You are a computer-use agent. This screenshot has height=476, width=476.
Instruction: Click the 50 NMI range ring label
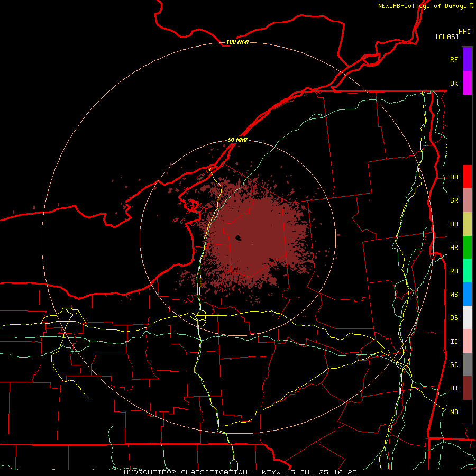(x=237, y=140)
